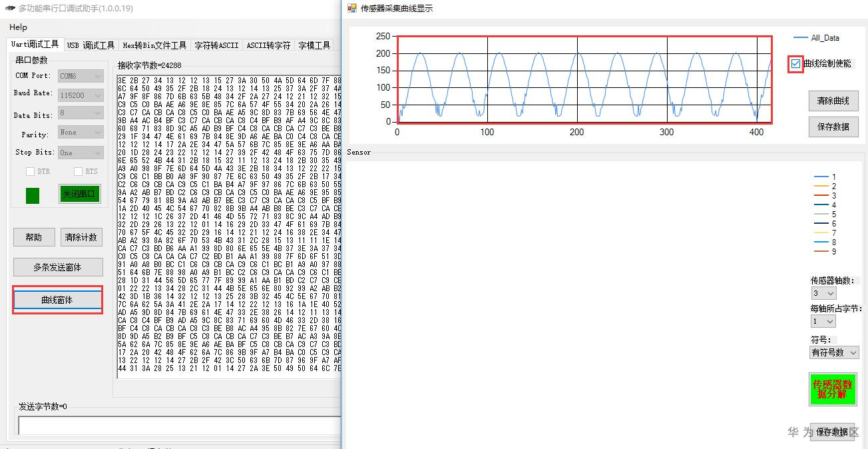This screenshot has height=449, width=868.
Task: Open the 曲线窗体 curve window
Action: click(58, 300)
